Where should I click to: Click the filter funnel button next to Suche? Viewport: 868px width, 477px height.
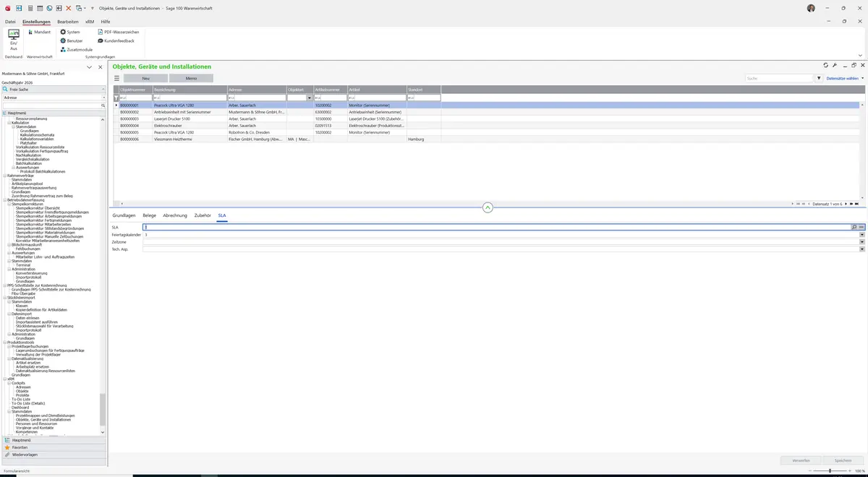coord(819,78)
